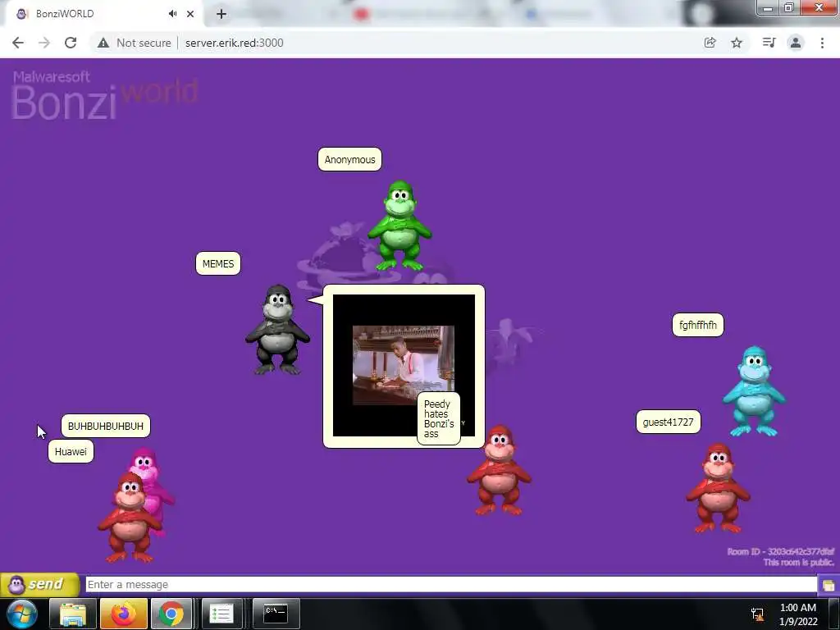Select the BonziWORLD tab
This screenshot has height=630, width=840.
104,14
